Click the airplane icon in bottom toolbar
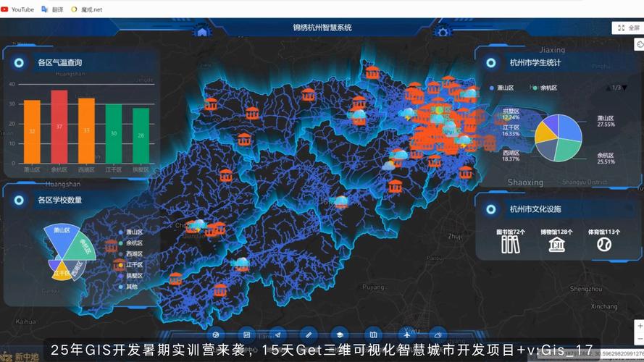 pos(406,334)
